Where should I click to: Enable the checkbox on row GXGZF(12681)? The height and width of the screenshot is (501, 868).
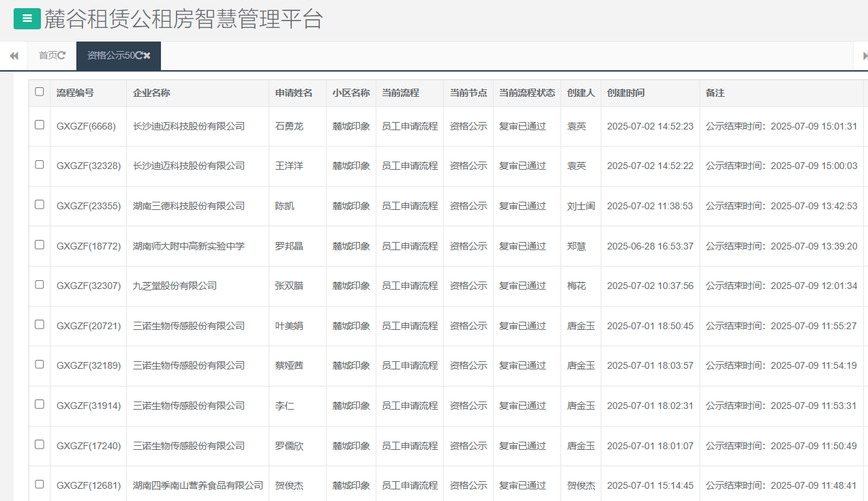click(x=39, y=485)
